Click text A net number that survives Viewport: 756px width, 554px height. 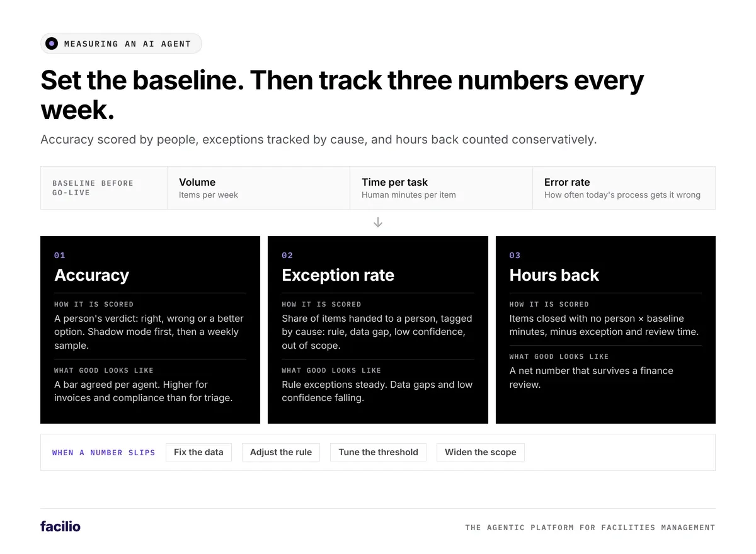(x=591, y=378)
